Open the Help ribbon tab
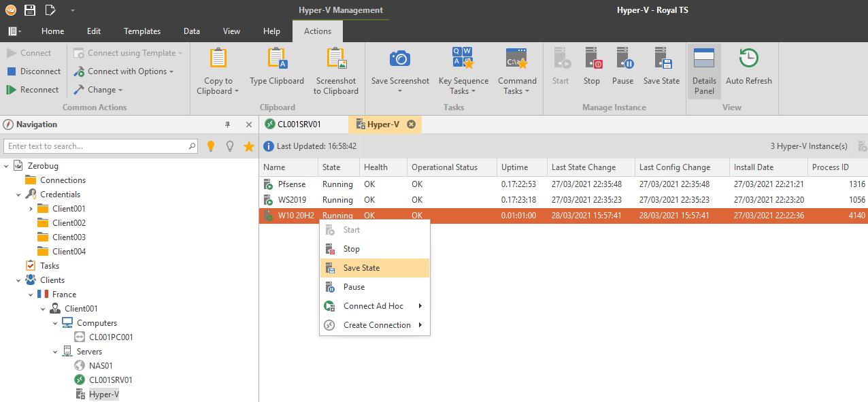 click(x=271, y=31)
